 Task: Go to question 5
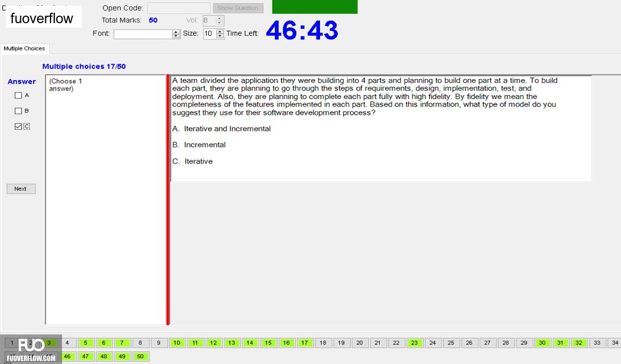point(86,343)
